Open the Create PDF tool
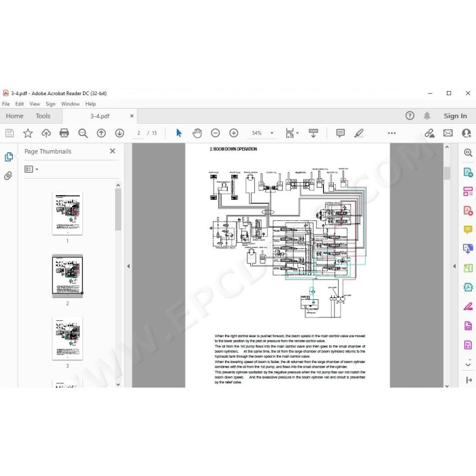The height and width of the screenshot is (476, 476). (468, 210)
